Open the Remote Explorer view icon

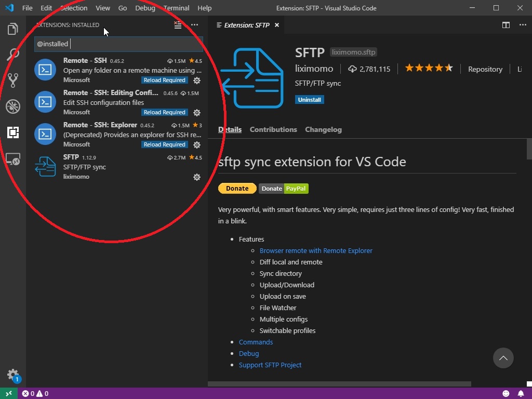(x=13, y=159)
